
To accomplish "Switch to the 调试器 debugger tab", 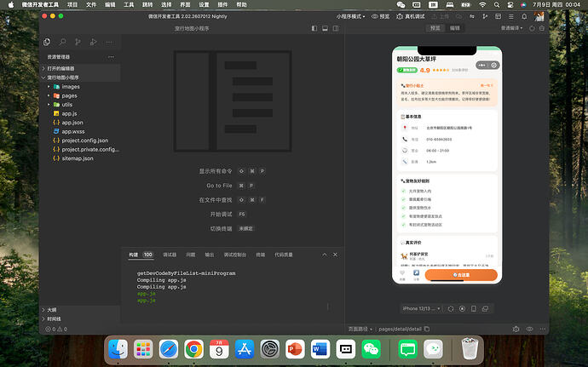I will click(170, 255).
